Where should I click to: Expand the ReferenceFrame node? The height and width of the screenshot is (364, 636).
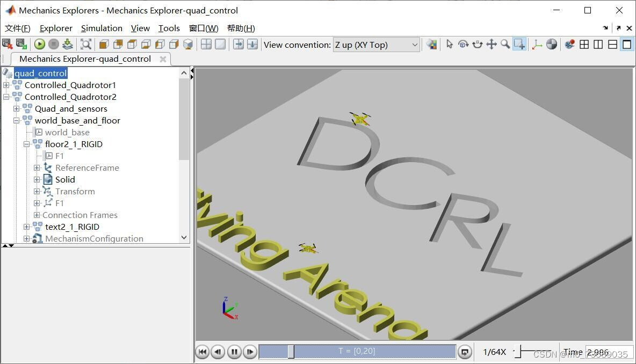(37, 168)
